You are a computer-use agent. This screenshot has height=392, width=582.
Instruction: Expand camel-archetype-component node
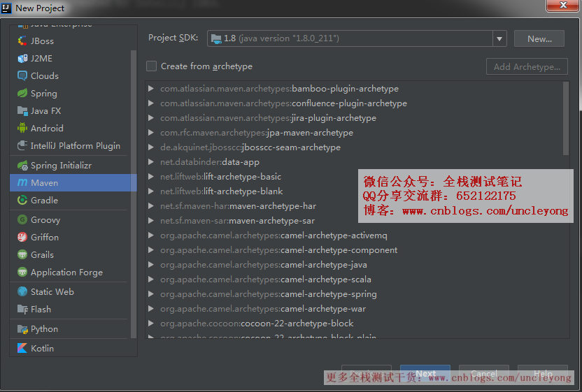150,250
